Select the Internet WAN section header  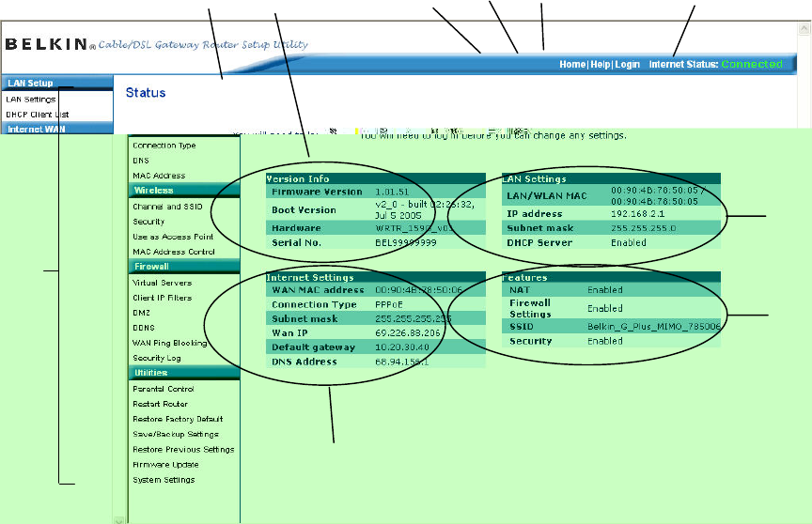[x=57, y=129]
